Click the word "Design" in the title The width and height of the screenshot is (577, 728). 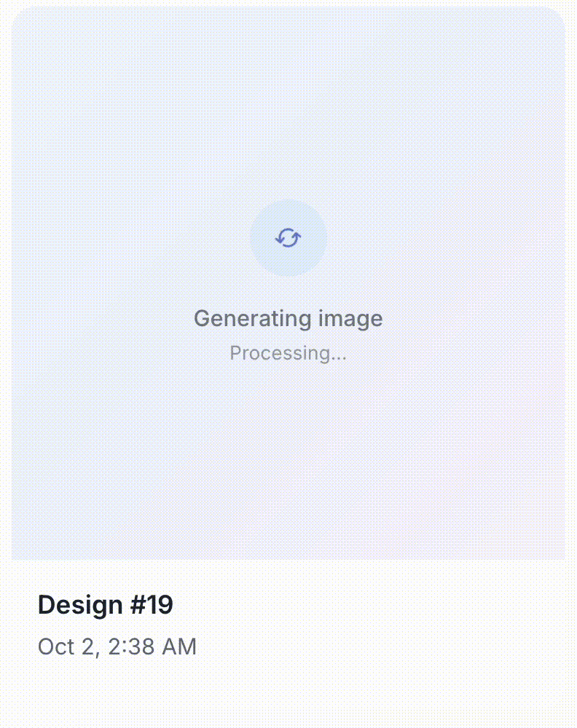point(80,605)
